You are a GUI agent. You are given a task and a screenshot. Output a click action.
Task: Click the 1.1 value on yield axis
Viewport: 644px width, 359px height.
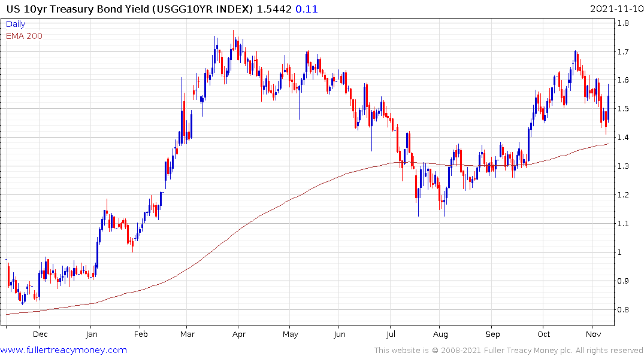click(x=623, y=224)
